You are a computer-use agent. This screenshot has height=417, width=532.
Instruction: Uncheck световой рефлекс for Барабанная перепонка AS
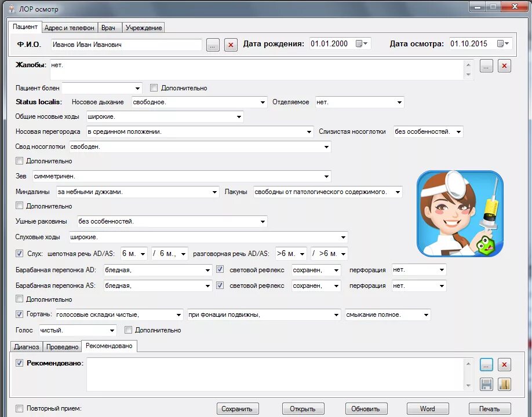220,286
